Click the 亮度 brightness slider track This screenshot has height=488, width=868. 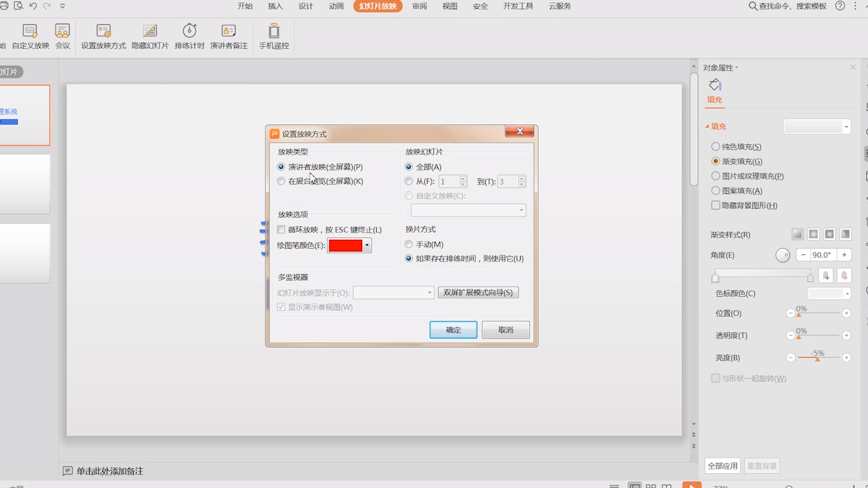pyautogui.click(x=818, y=358)
